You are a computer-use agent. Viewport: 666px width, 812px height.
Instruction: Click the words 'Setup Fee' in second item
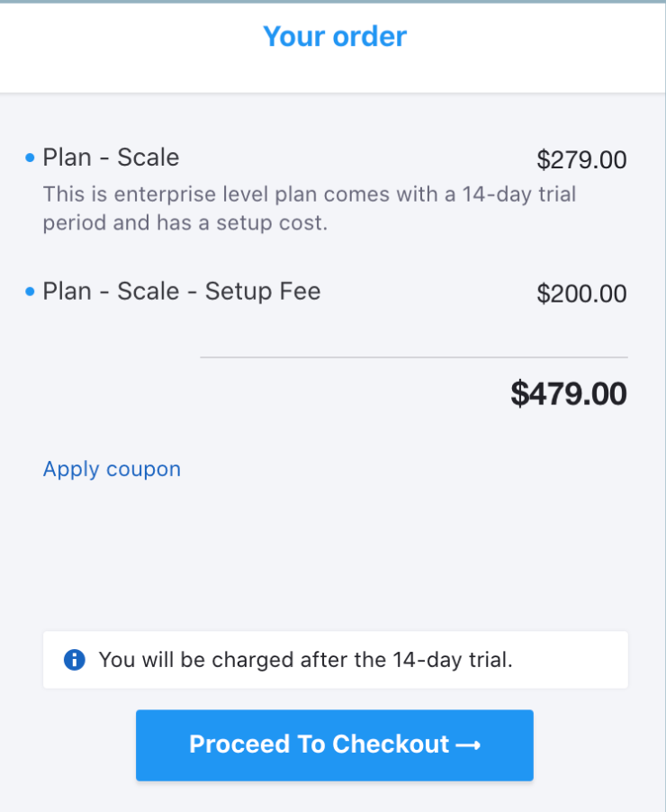click(x=262, y=291)
